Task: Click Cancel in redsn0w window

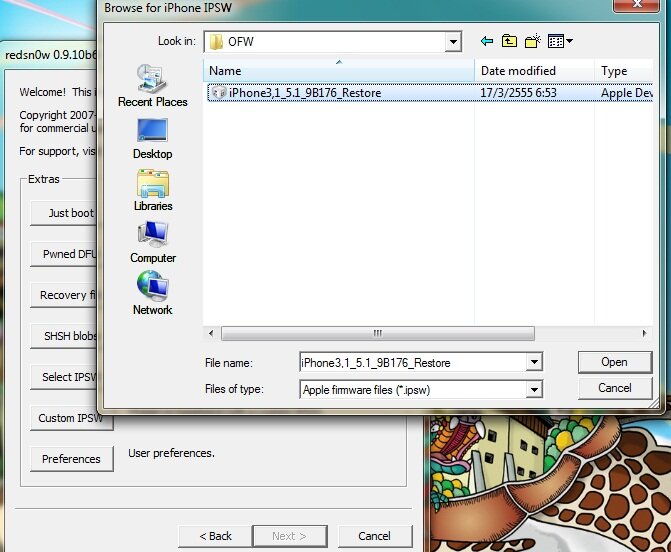Action: click(375, 536)
